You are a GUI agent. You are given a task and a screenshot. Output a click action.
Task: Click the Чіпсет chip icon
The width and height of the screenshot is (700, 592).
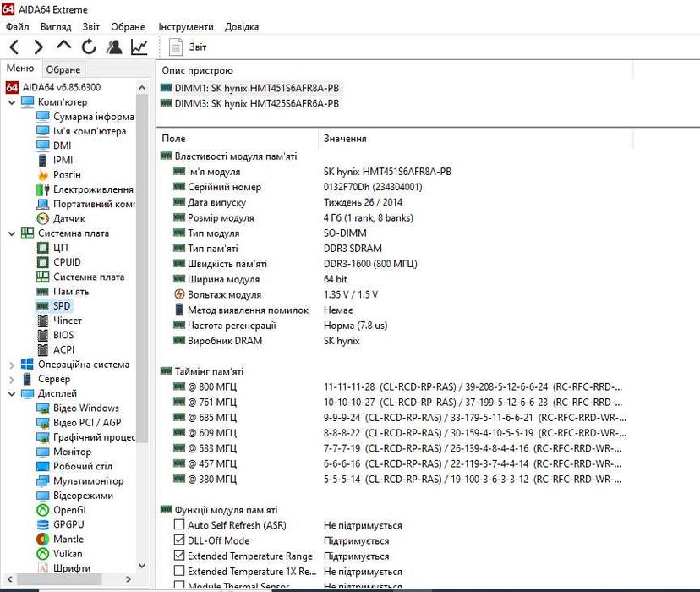click(x=43, y=321)
